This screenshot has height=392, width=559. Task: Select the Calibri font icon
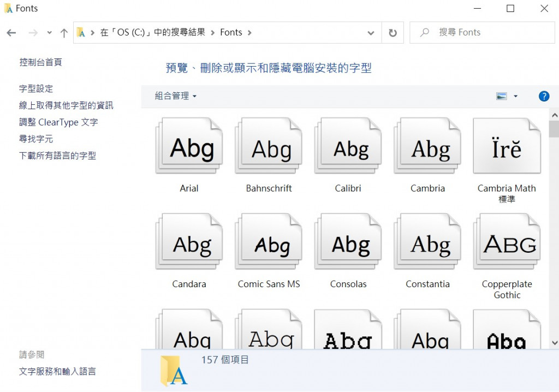click(x=348, y=146)
